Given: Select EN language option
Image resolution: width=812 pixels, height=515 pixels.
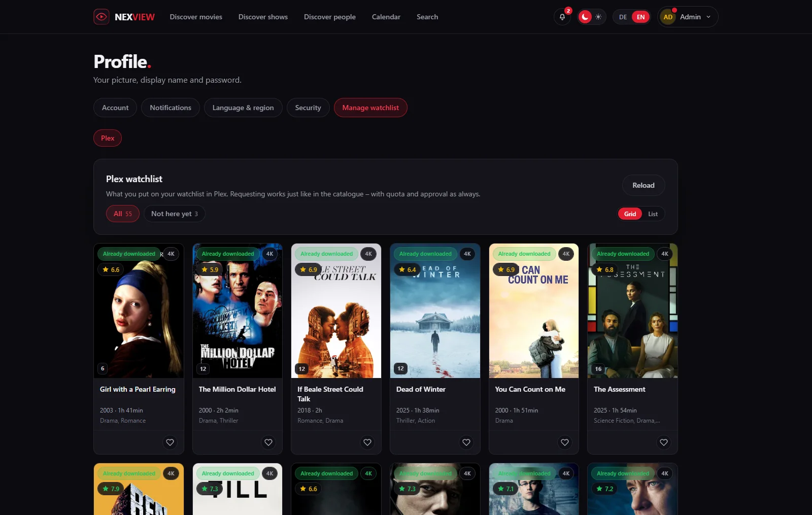Looking at the screenshot, I should tap(640, 17).
